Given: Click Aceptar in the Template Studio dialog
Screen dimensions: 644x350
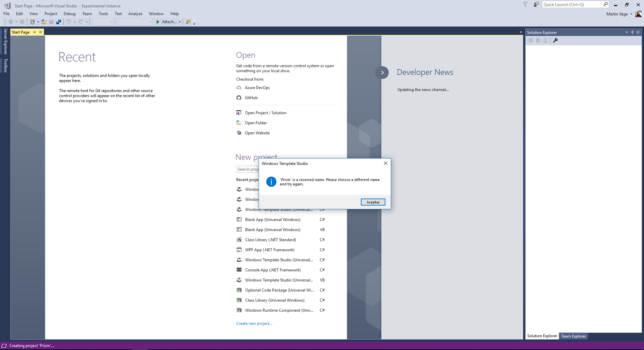Looking at the screenshot, I should pos(373,202).
